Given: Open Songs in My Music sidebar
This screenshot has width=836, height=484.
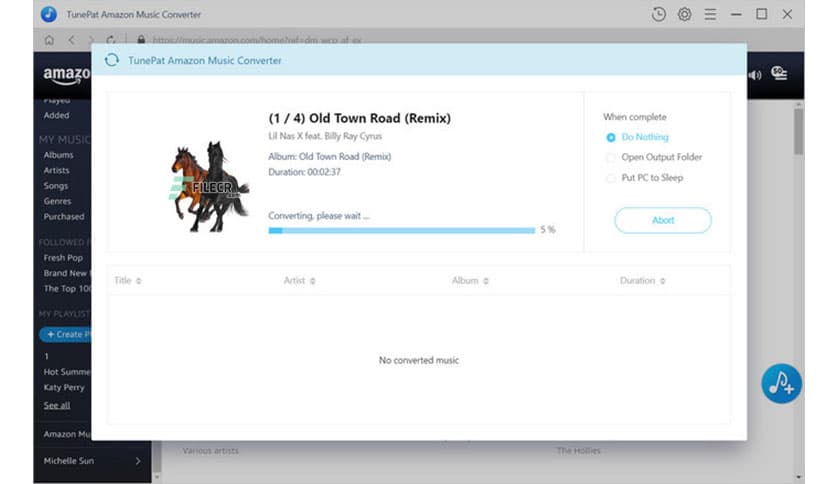Looking at the screenshot, I should click(55, 186).
